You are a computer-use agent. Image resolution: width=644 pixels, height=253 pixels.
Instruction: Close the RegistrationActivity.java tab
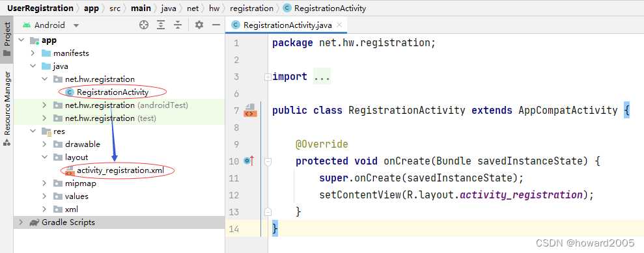(339, 25)
